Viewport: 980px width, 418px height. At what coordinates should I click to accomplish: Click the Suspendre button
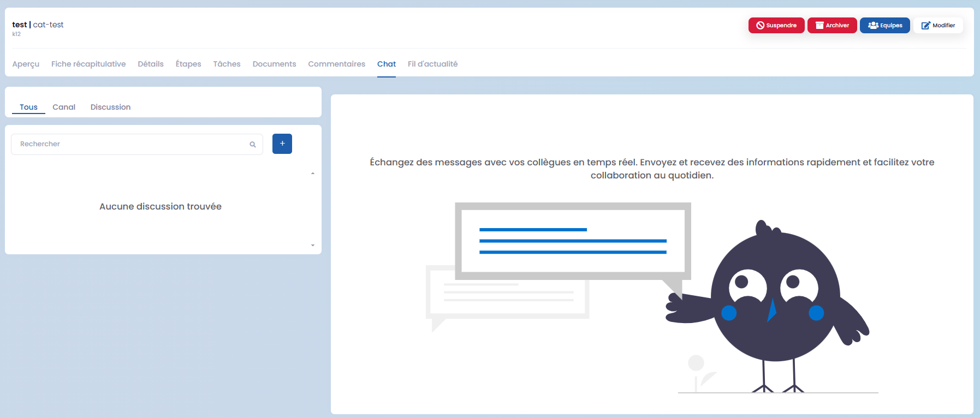pyautogui.click(x=776, y=26)
